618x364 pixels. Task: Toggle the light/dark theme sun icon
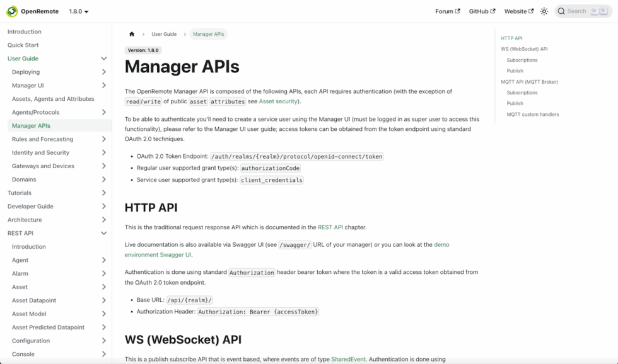click(x=544, y=11)
